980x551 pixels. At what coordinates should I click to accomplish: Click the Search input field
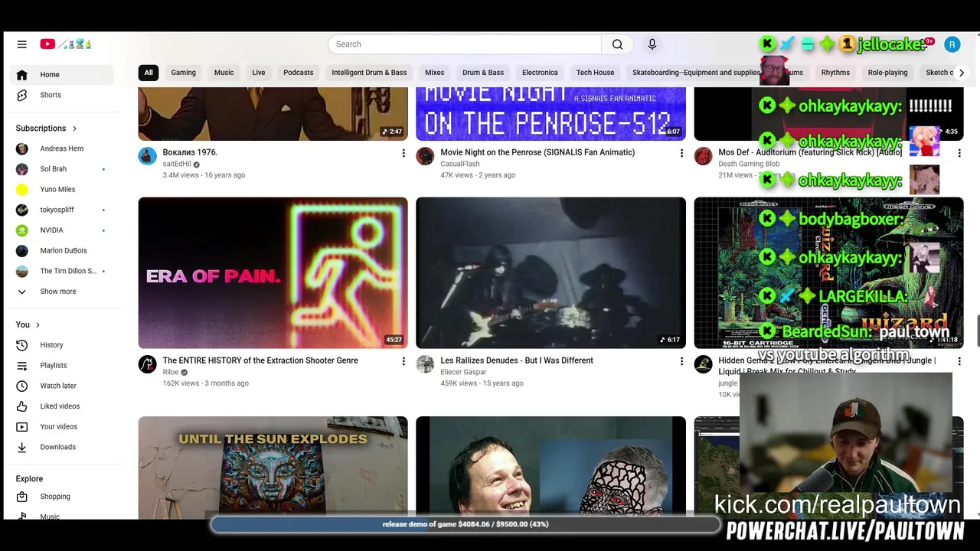(x=465, y=44)
